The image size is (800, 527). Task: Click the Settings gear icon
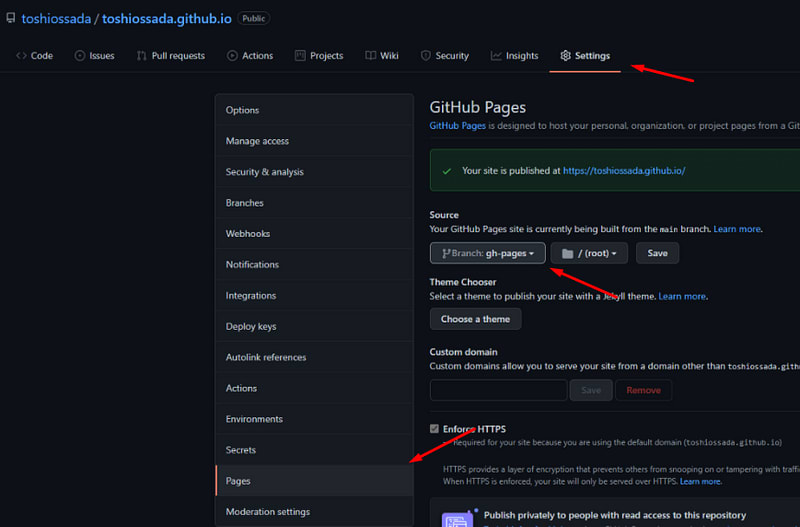click(565, 56)
